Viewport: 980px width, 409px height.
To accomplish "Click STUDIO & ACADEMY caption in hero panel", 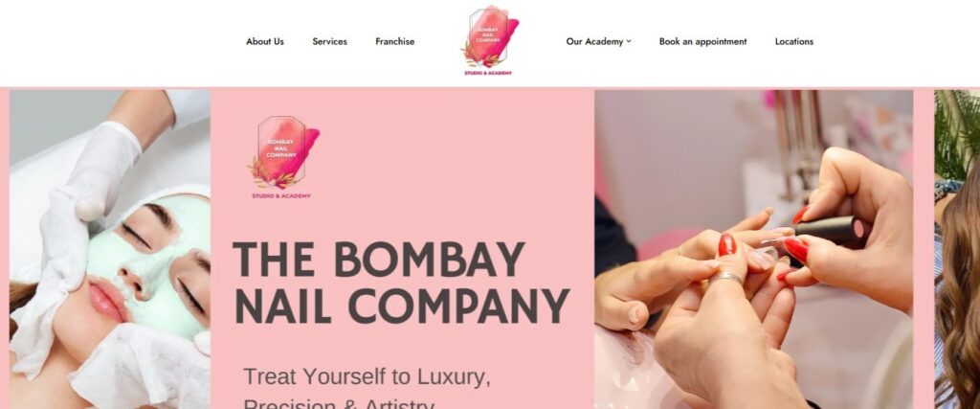I will click(x=281, y=195).
